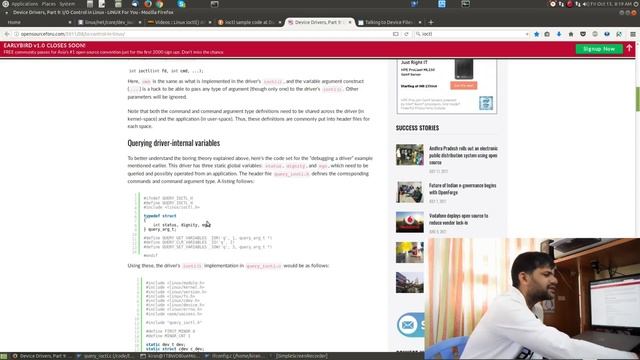The width and height of the screenshot is (640, 360).
Task: Open Skype icon in top panel
Action: 182,4
